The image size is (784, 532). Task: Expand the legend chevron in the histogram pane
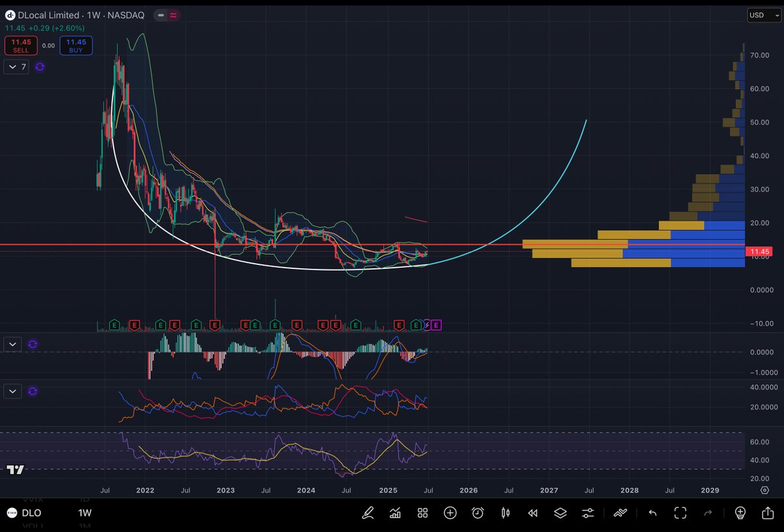13,344
